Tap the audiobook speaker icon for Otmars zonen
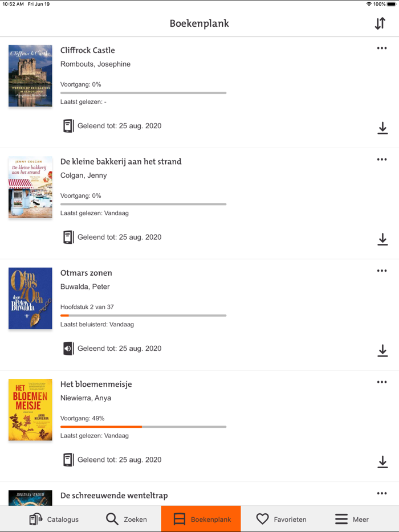399x532 pixels. pos(68,349)
